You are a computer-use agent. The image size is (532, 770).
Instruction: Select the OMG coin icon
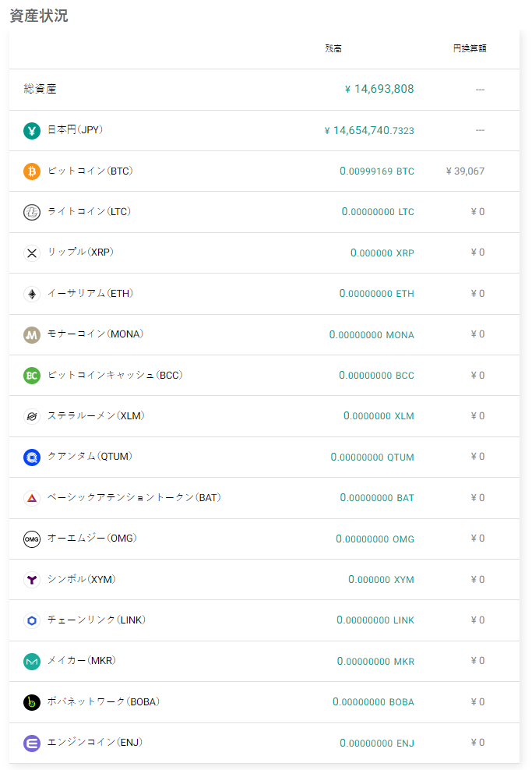[x=32, y=539]
